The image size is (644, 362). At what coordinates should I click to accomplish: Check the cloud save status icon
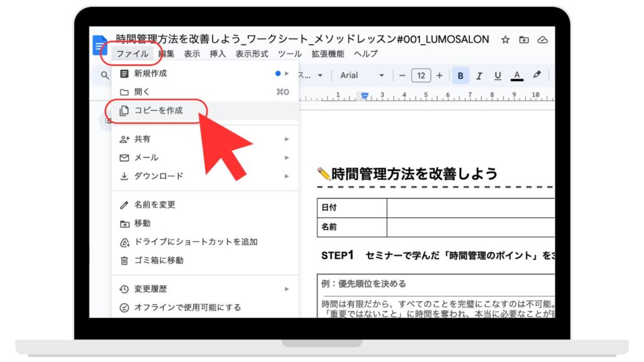[543, 40]
